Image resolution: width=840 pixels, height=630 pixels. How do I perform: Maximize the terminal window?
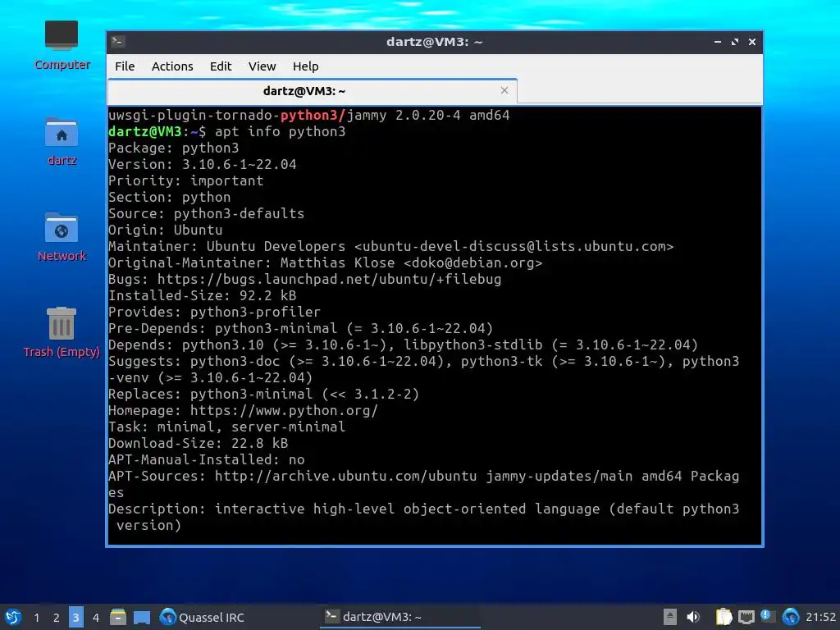click(x=735, y=42)
